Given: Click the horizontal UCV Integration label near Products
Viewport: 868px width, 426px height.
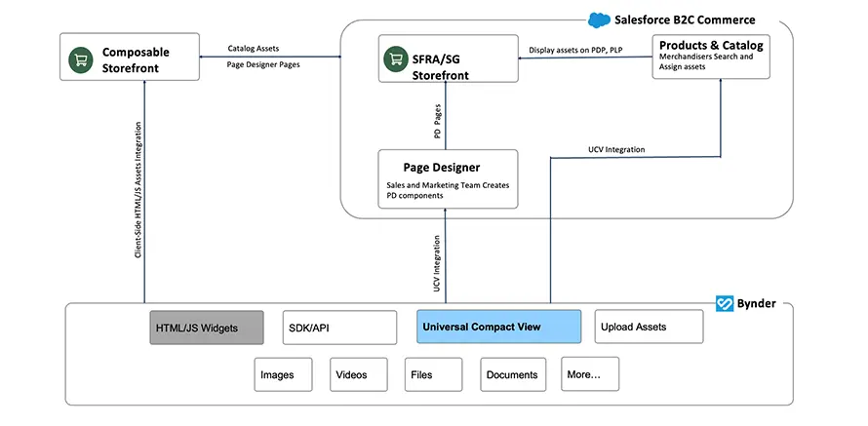Looking at the screenshot, I should tap(616, 149).
